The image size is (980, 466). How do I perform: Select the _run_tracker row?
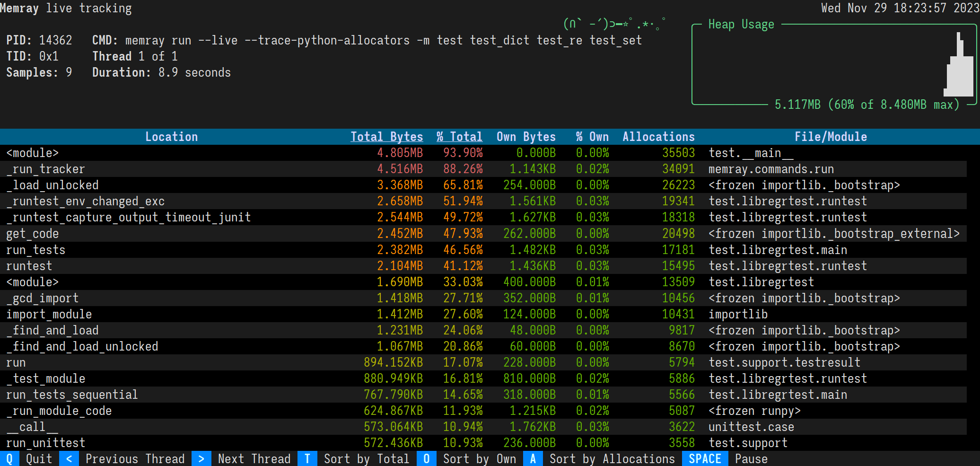(483, 169)
